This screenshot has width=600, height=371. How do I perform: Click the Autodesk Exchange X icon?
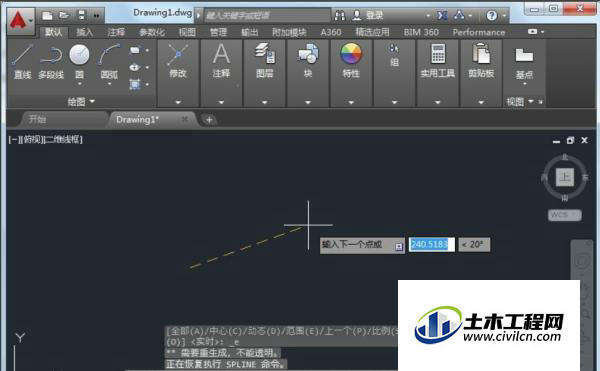click(x=442, y=16)
